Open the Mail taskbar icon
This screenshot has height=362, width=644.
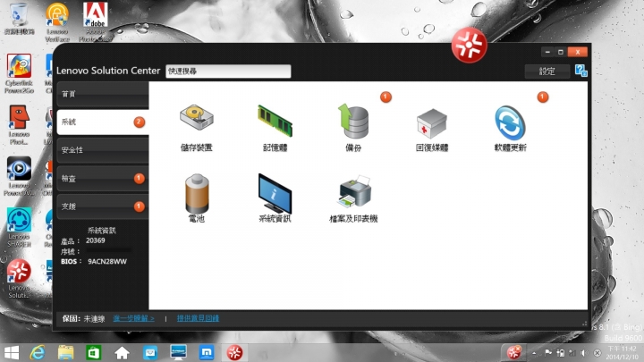pyautogui.click(x=150, y=352)
